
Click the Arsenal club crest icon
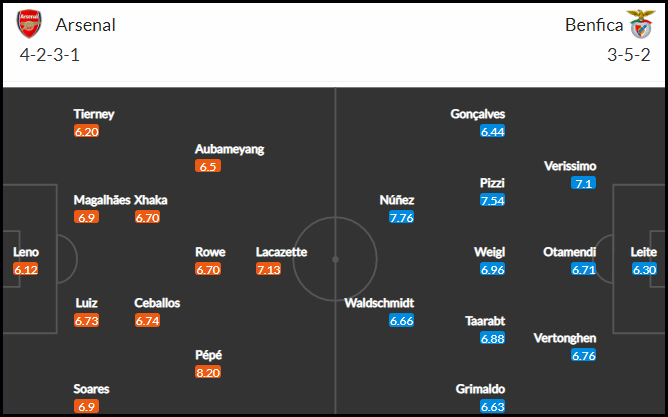pos(29,24)
